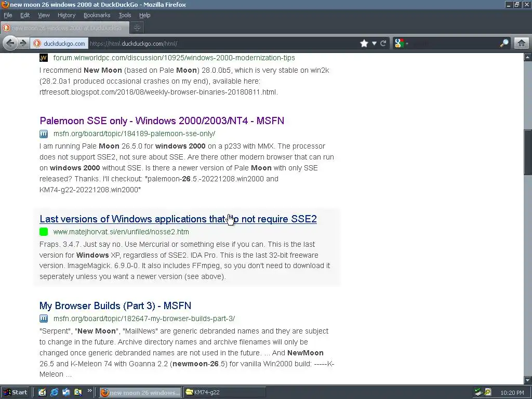Viewport: 532px width, 399px height.
Task: Open 'Last versions of Windows applications' result
Action: click(178, 219)
